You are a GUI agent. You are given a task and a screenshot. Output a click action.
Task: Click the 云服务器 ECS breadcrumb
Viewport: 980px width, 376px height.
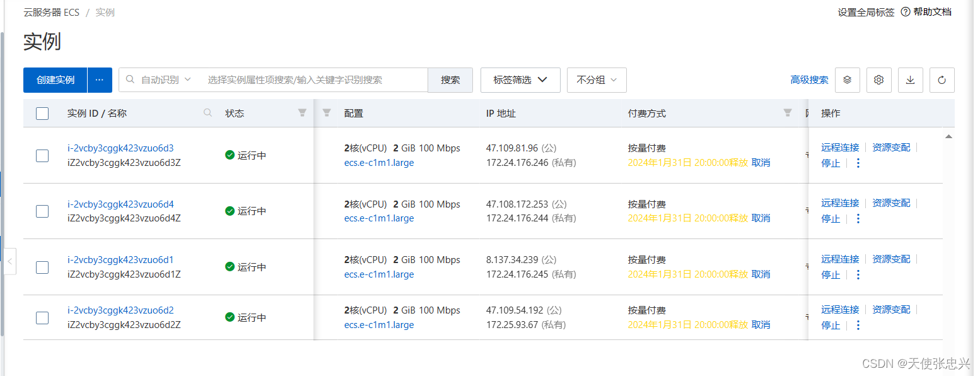(52, 13)
